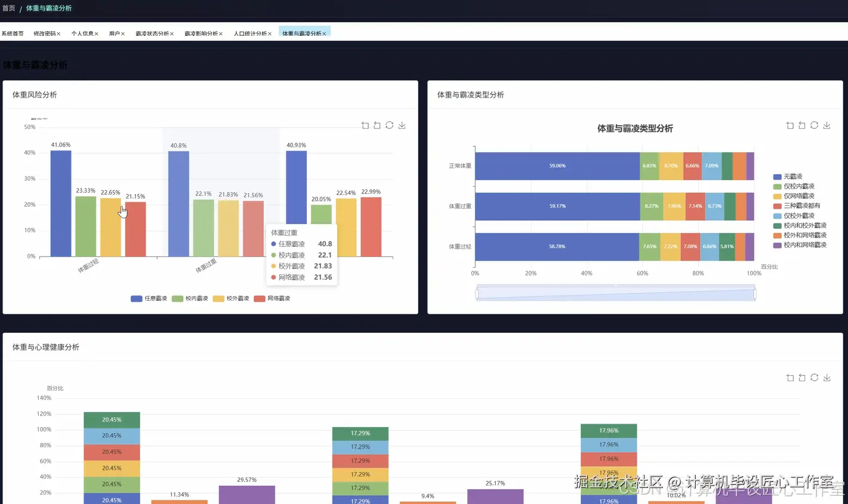Close the 体重与霸凌分析 tab with its ×
Image resolution: width=848 pixels, height=504 pixels.
pyautogui.click(x=324, y=34)
